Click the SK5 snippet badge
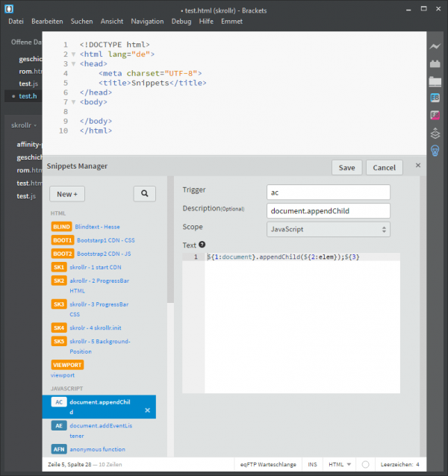The image size is (448, 476). click(x=59, y=341)
